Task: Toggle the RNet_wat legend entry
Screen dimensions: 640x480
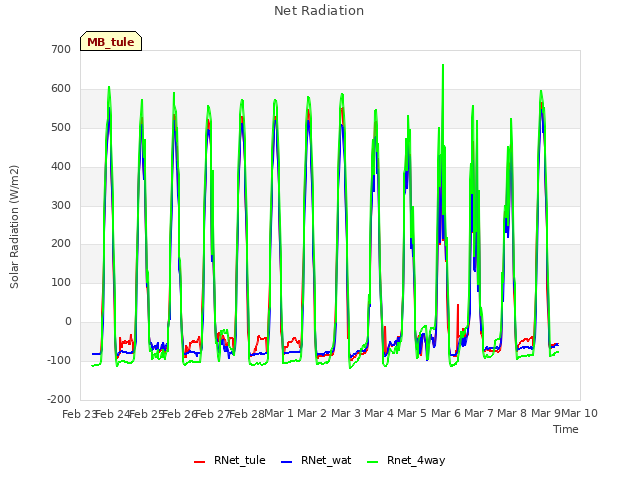Action: coord(316,460)
